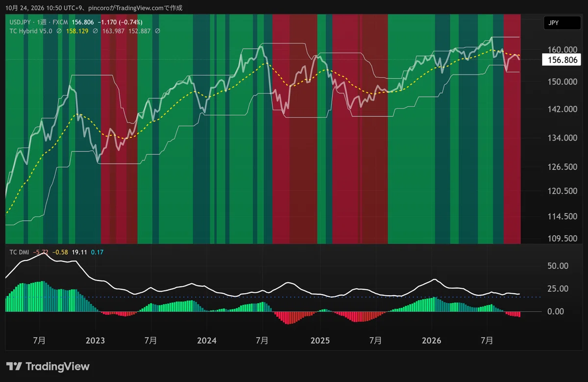Click the −1.170 (−0.74%) change value

[120, 22]
